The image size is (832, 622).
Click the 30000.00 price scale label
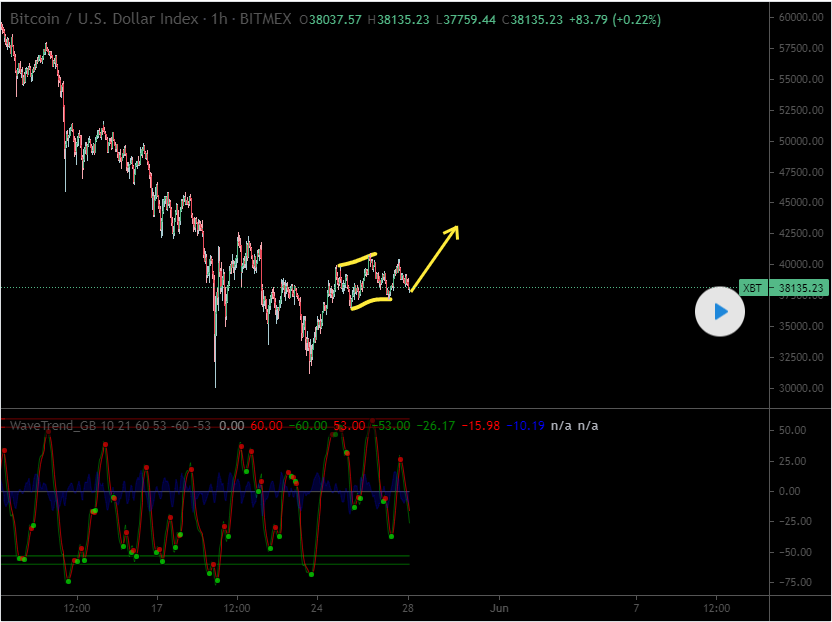click(801, 388)
